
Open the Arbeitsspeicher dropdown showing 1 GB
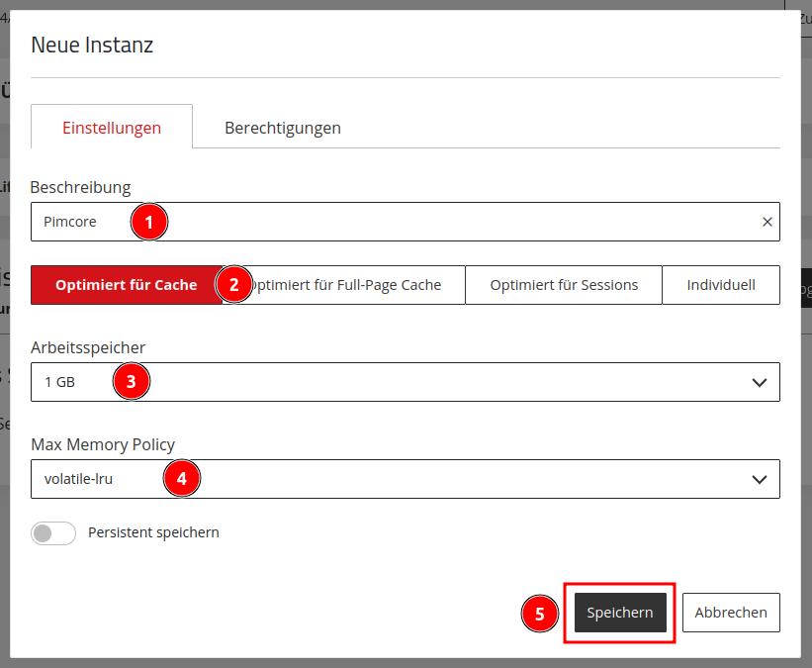(x=405, y=382)
